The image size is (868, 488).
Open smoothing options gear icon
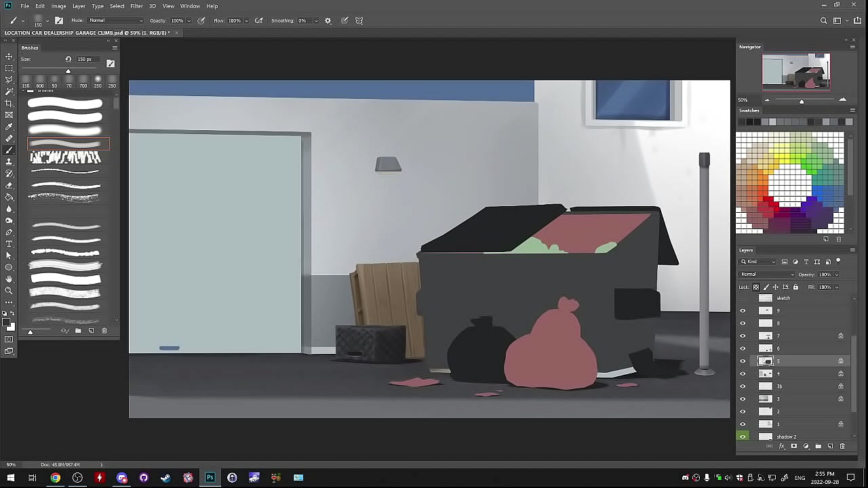point(328,21)
